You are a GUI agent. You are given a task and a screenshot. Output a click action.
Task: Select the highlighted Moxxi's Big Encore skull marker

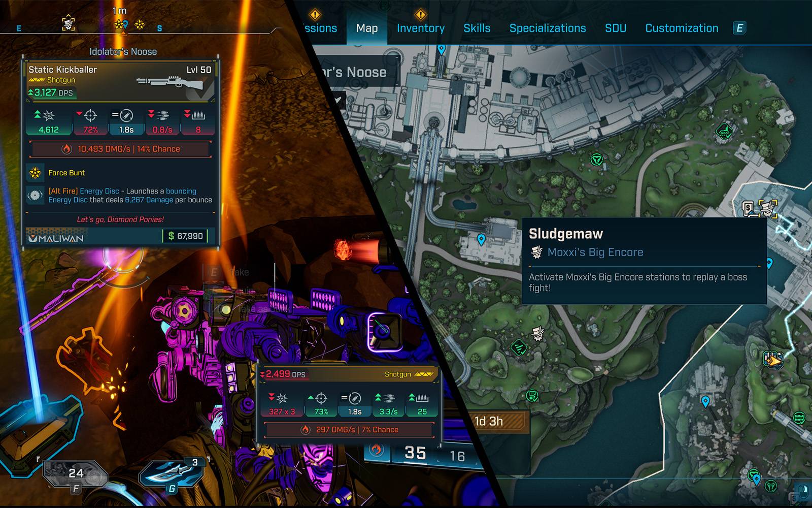pos(768,208)
